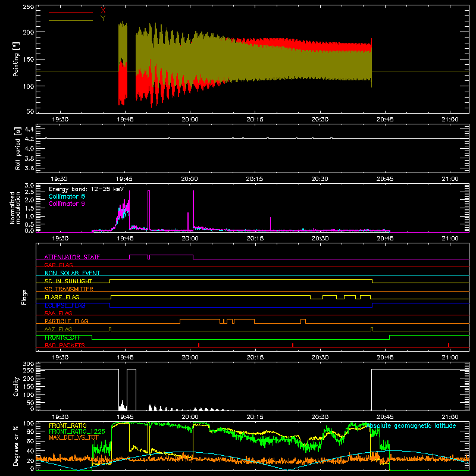
Task: Click the FLARE_FLAG label
Action: point(62,297)
